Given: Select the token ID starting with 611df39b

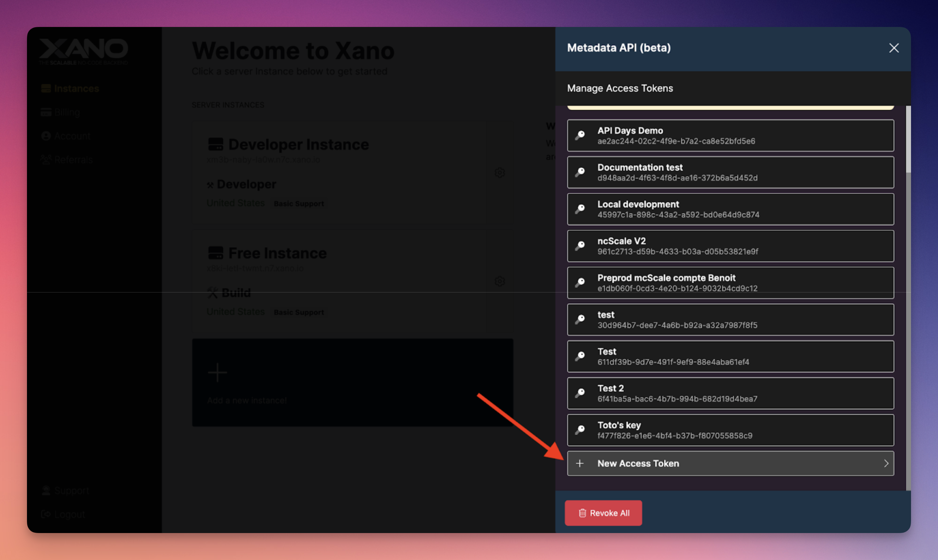Looking at the screenshot, I should tap(673, 362).
